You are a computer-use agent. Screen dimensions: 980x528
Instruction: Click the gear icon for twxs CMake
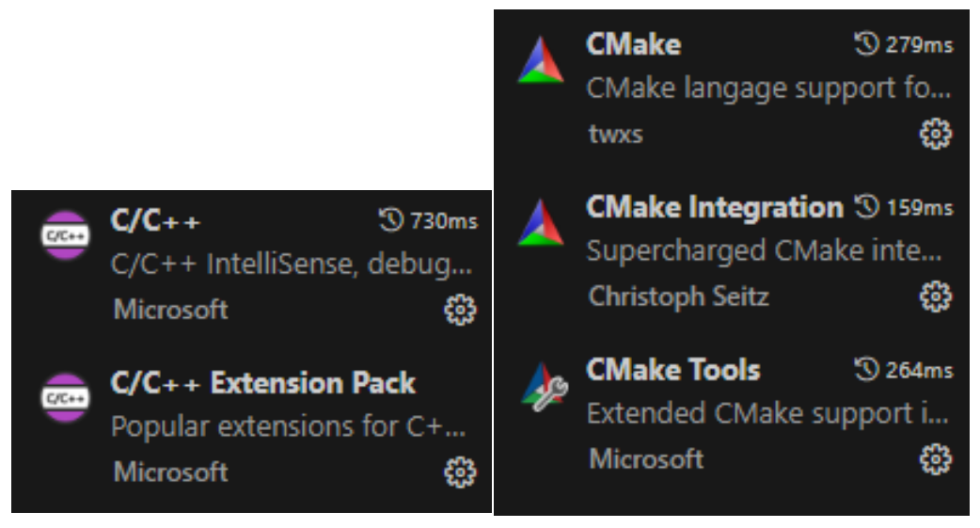[x=936, y=134]
